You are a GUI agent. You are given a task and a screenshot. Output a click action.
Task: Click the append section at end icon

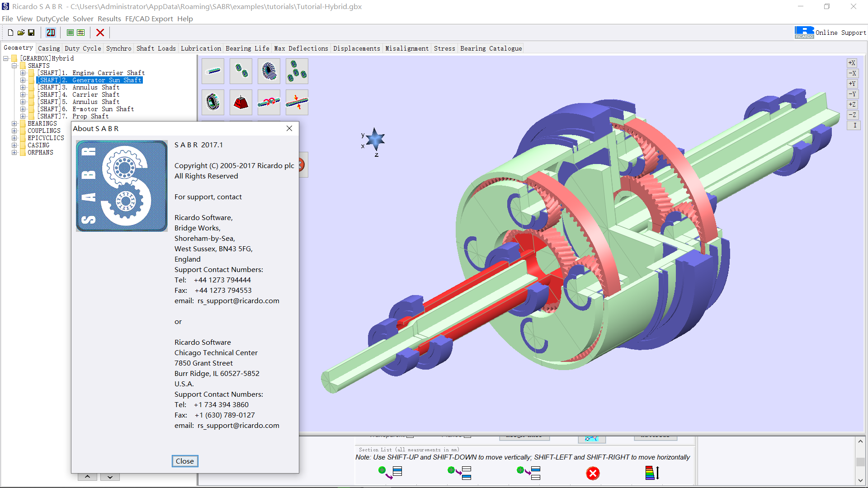pos(390,473)
